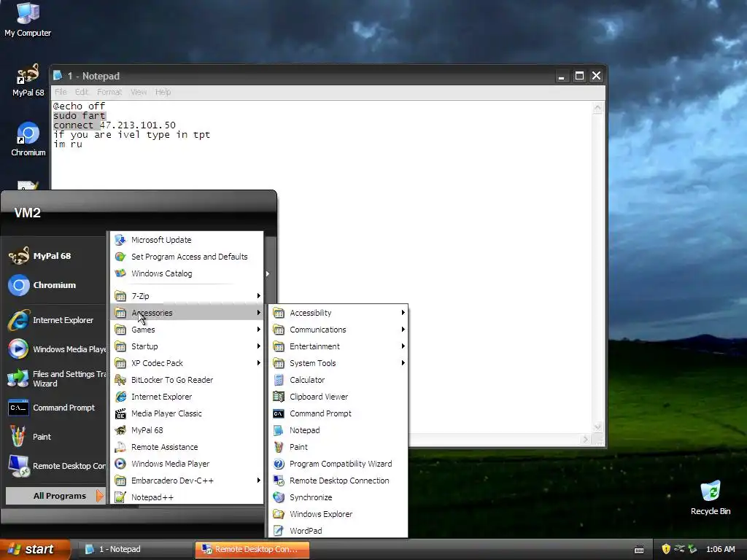
Task: Expand the Entertainment submenu
Action: click(x=338, y=346)
